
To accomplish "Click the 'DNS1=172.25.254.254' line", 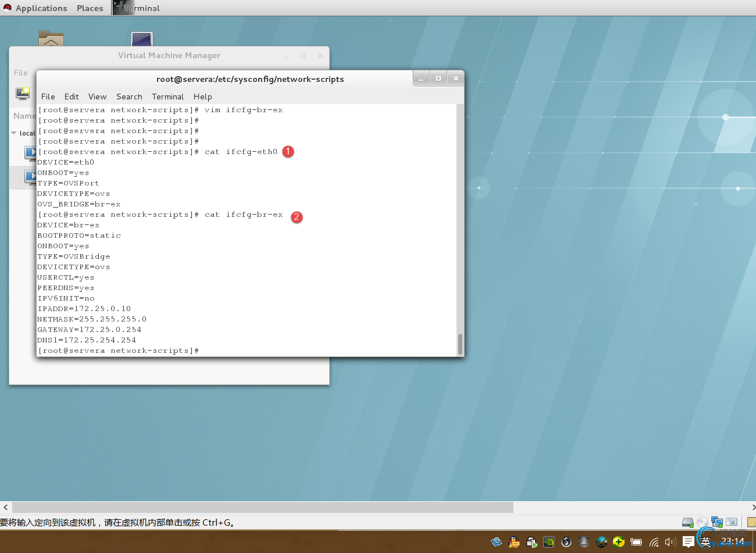I will tap(87, 340).
